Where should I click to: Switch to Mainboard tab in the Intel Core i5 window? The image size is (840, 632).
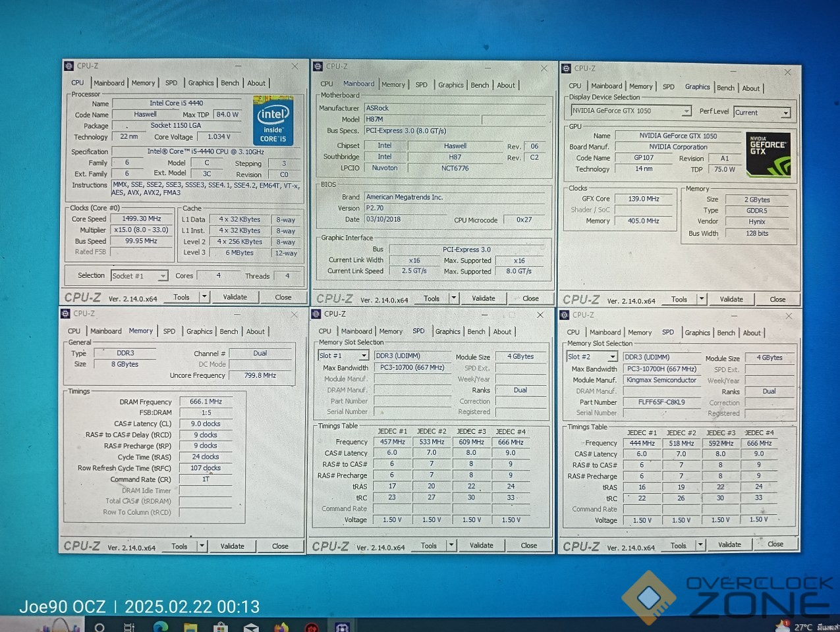[109, 83]
